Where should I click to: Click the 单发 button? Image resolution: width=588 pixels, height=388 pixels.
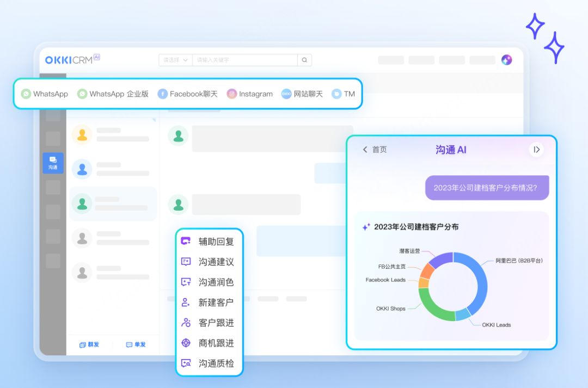pyautogui.click(x=136, y=344)
